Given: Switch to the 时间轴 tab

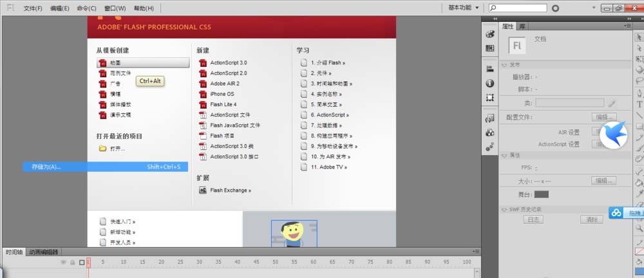Looking at the screenshot, I should click(x=14, y=252).
